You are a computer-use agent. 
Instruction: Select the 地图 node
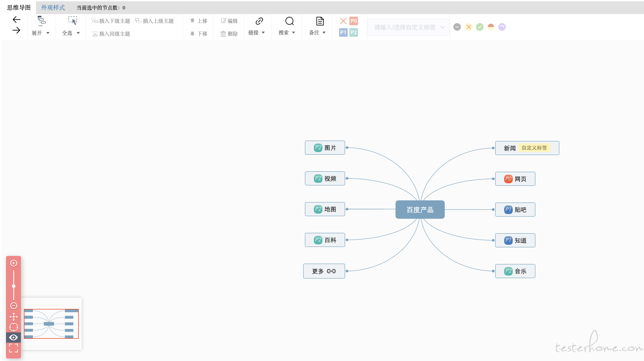tap(325, 209)
